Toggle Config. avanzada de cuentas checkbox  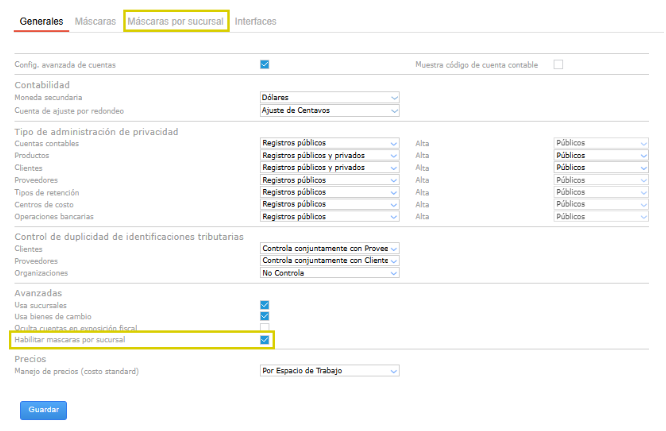[x=265, y=65]
